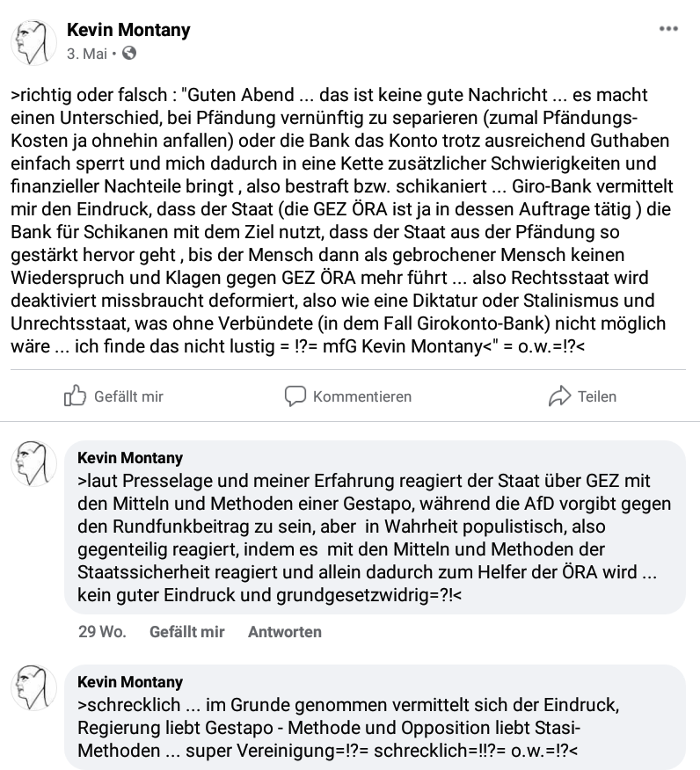This screenshot has width=700, height=770.
Task: Click the speech bubble comment icon
Action: pyautogui.click(x=295, y=396)
